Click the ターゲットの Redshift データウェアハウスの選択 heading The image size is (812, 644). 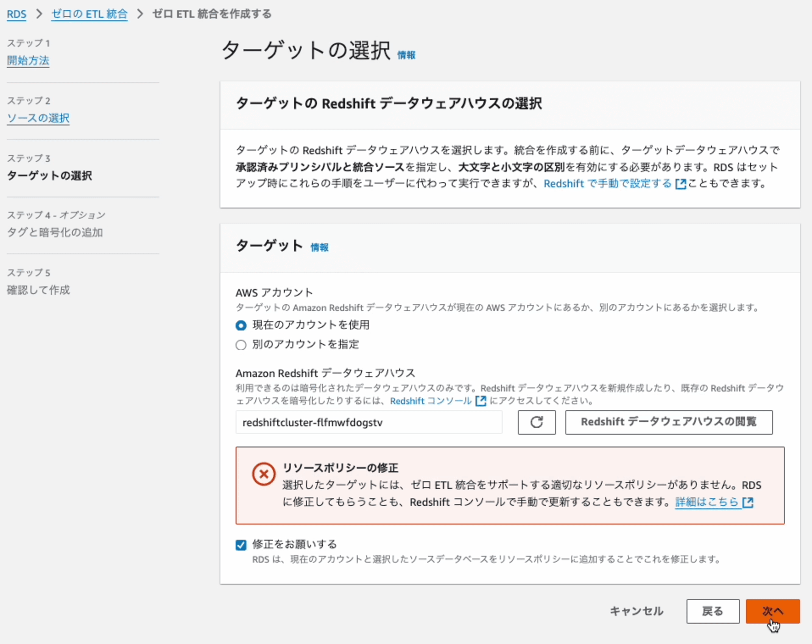click(389, 103)
